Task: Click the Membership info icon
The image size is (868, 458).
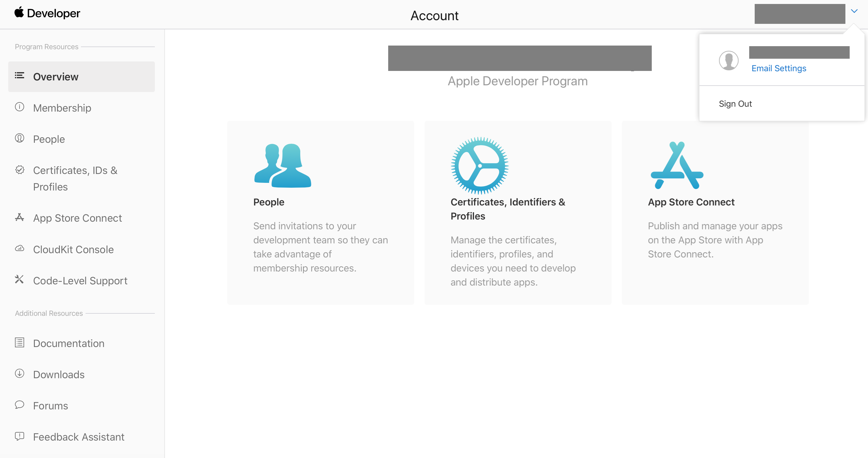Action: click(x=20, y=107)
